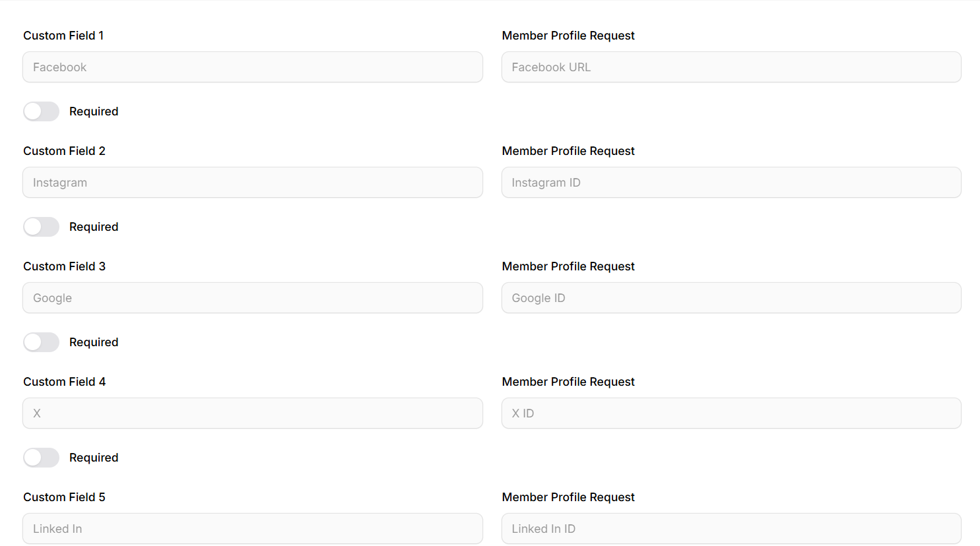Enable Required toggle under Custom Field 2
Screen dimensions: 980x546
(x=41, y=227)
